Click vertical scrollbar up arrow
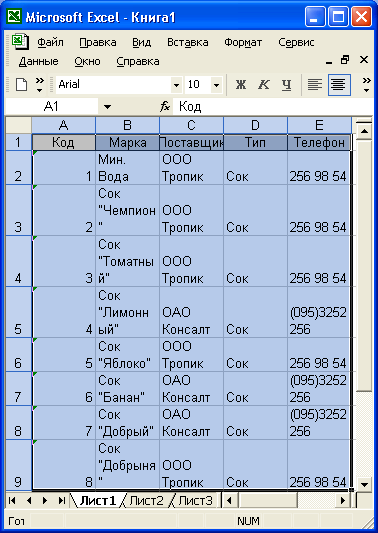This screenshot has width=378, height=533. click(x=365, y=132)
